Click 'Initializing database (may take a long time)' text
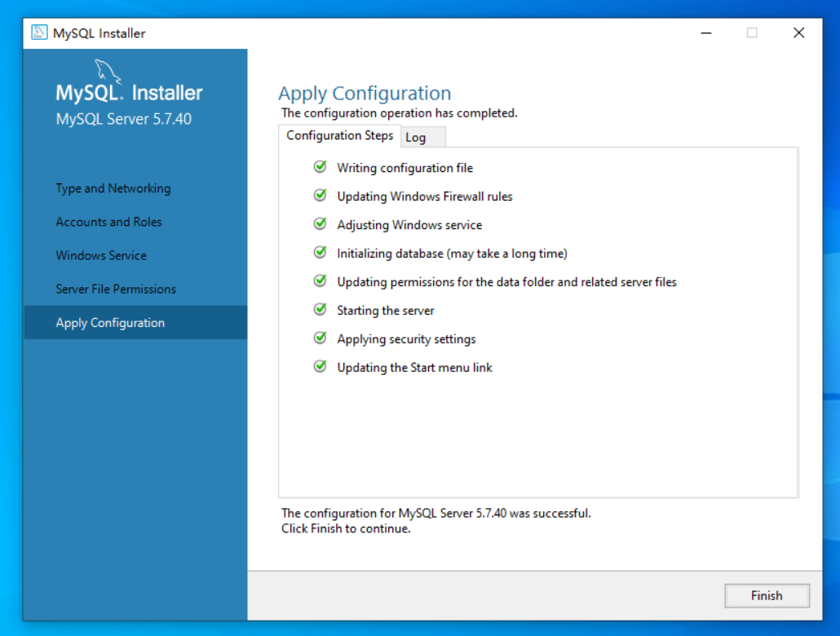 pos(452,254)
